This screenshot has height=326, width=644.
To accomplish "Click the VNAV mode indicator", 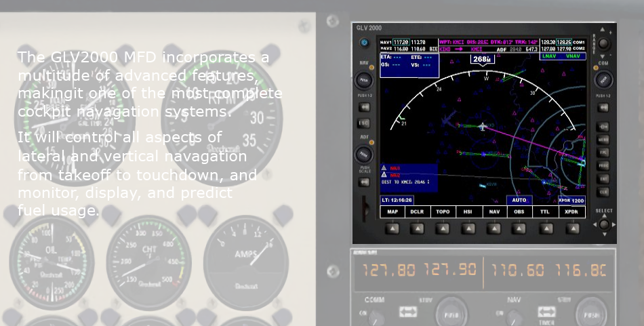I will pyautogui.click(x=573, y=56).
